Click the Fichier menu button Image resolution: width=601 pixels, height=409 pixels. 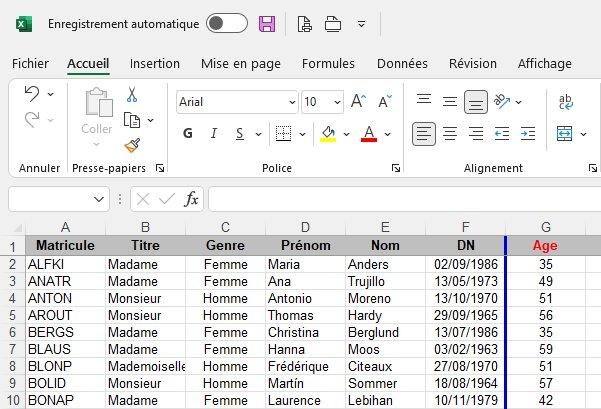coord(30,63)
